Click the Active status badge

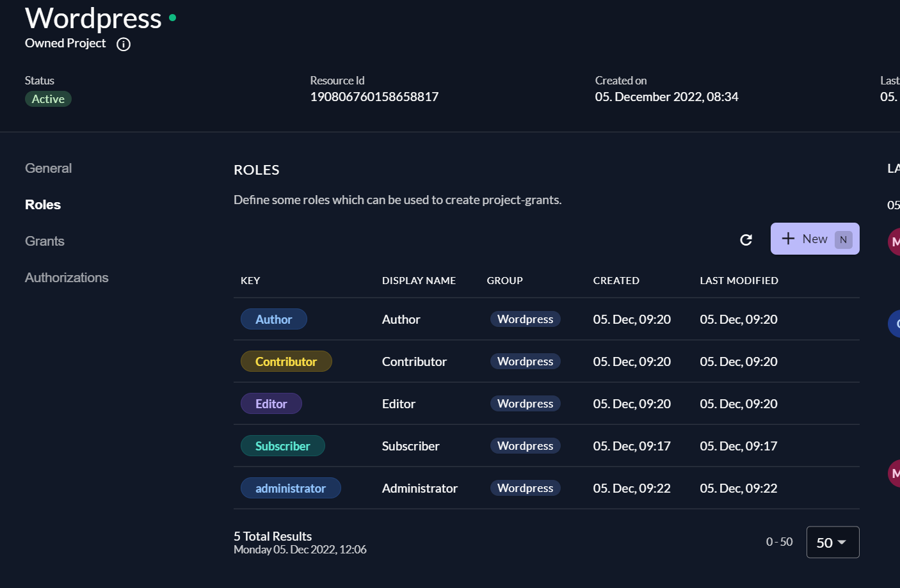48,99
